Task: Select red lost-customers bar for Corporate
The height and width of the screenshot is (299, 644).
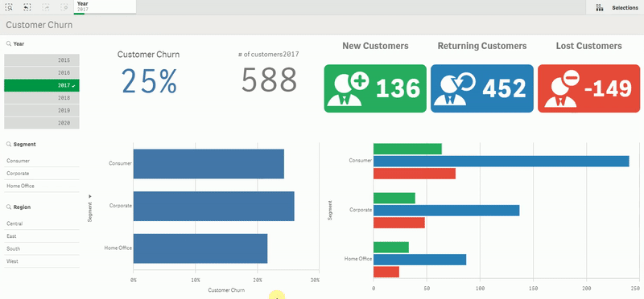Action: (x=398, y=223)
